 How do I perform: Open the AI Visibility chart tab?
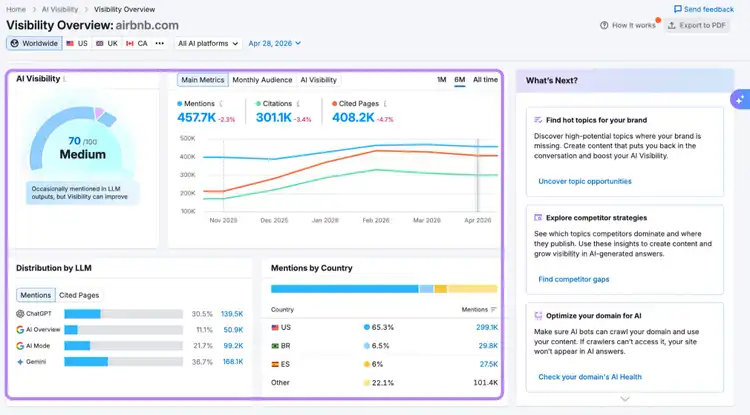pyautogui.click(x=319, y=80)
